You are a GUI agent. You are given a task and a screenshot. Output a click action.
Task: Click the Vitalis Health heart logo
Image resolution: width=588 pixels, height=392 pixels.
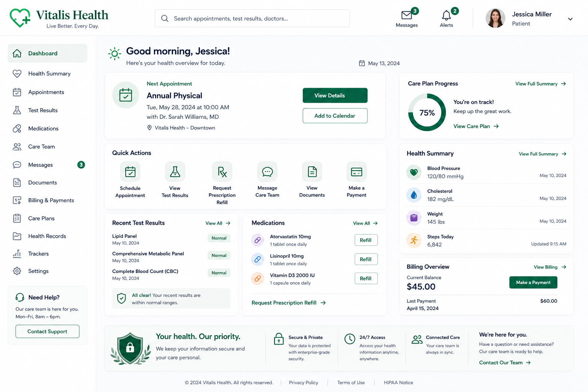[20, 18]
